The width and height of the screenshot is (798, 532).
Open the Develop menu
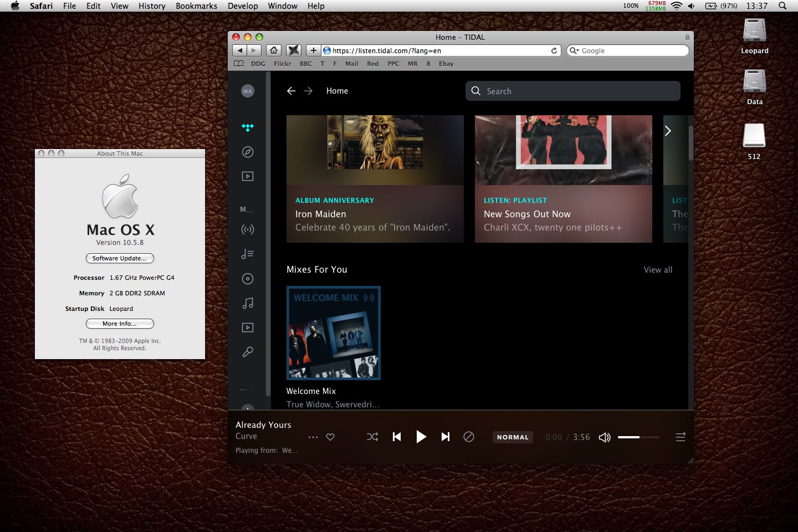[x=243, y=6]
